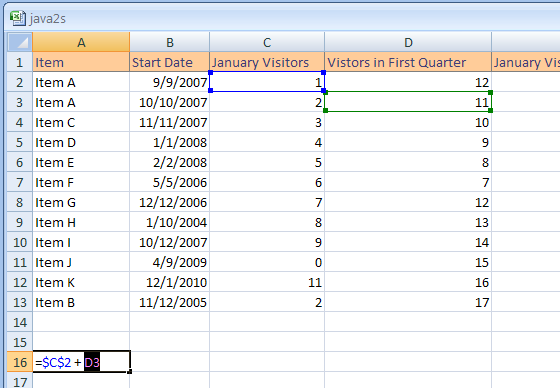Click the 'Item B' cell

point(81,303)
